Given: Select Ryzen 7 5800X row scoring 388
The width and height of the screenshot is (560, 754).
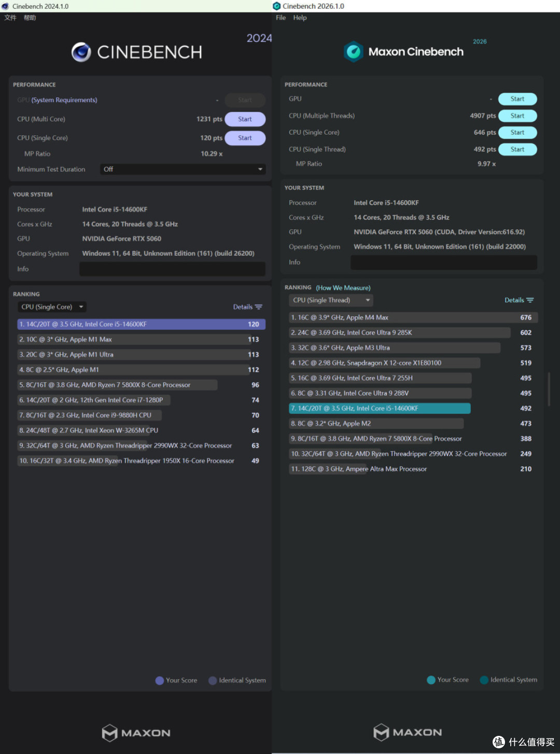Looking at the screenshot, I should click(413, 439).
